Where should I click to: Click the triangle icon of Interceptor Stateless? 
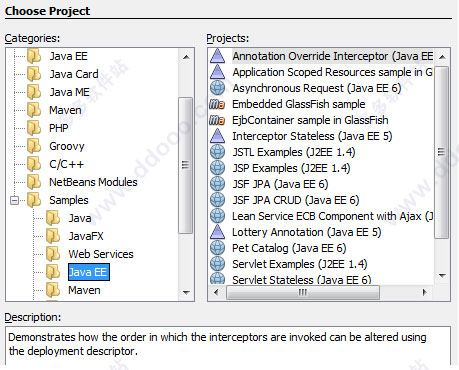pos(218,136)
